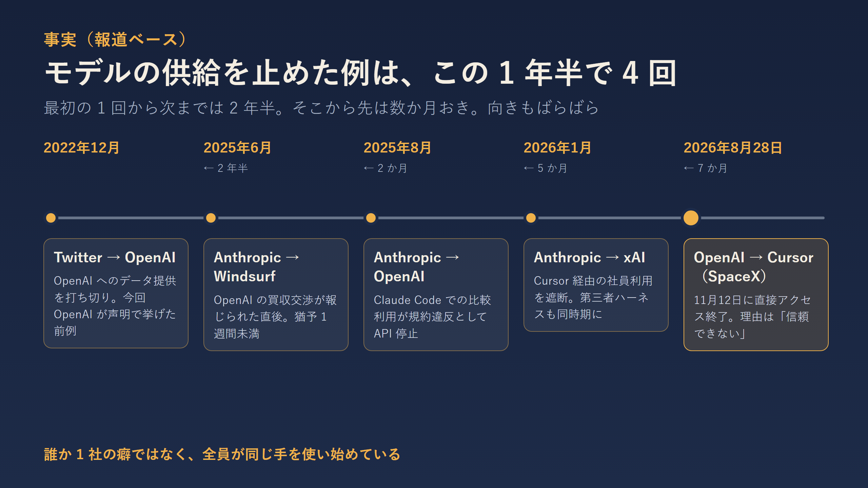Click the description 11月12日に直接アクセス終了

click(752, 317)
